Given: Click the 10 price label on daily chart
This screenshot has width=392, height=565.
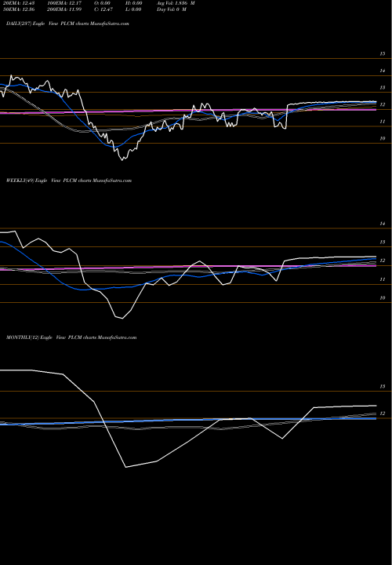Looking at the screenshot, I should (x=383, y=138).
